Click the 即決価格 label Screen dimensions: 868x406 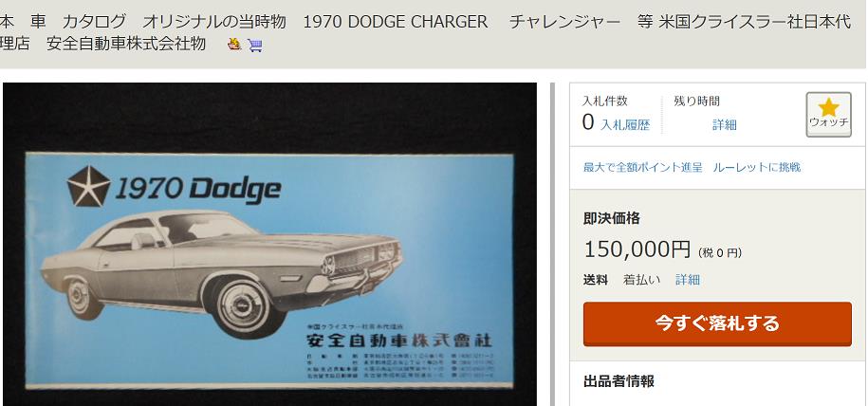coord(611,218)
